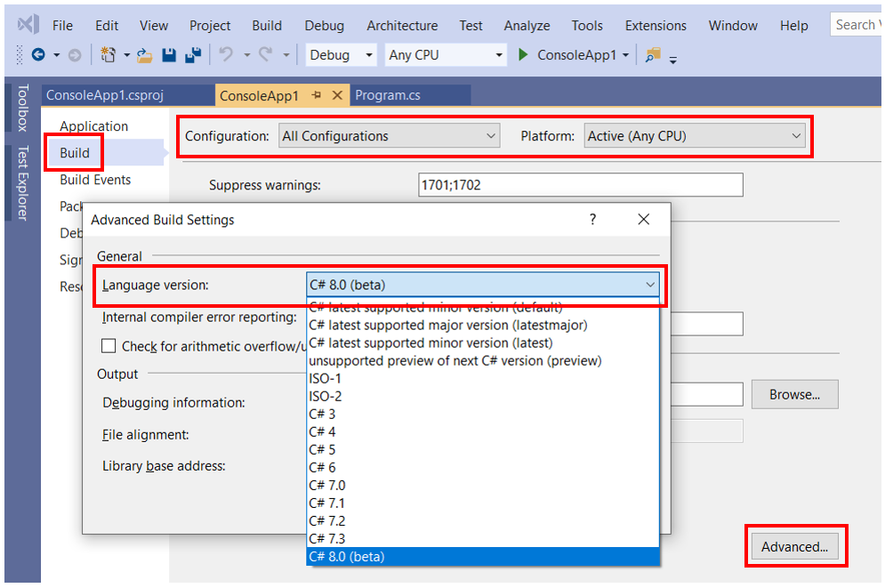The width and height of the screenshot is (885, 588).
Task: Open the Help menu
Action: 793,26
